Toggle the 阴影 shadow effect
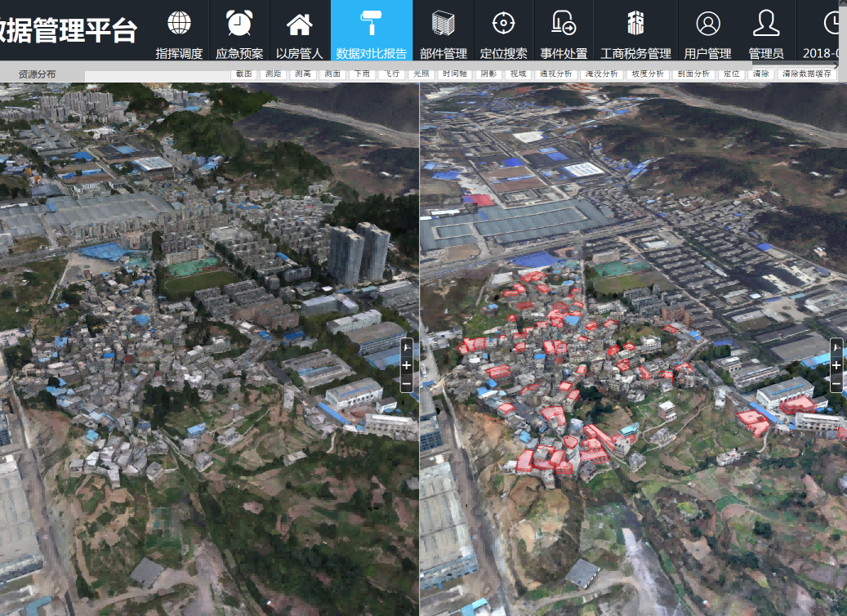This screenshot has height=616, width=847. pos(489,74)
